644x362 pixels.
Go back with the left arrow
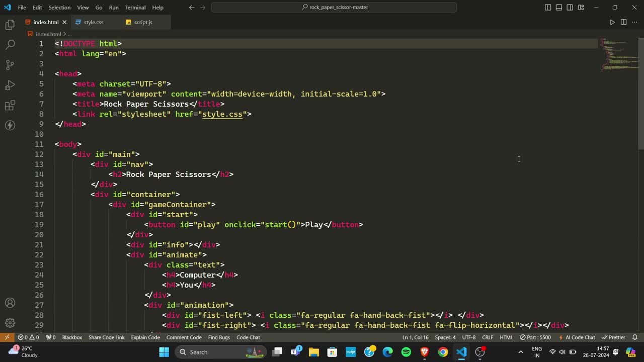192,8
